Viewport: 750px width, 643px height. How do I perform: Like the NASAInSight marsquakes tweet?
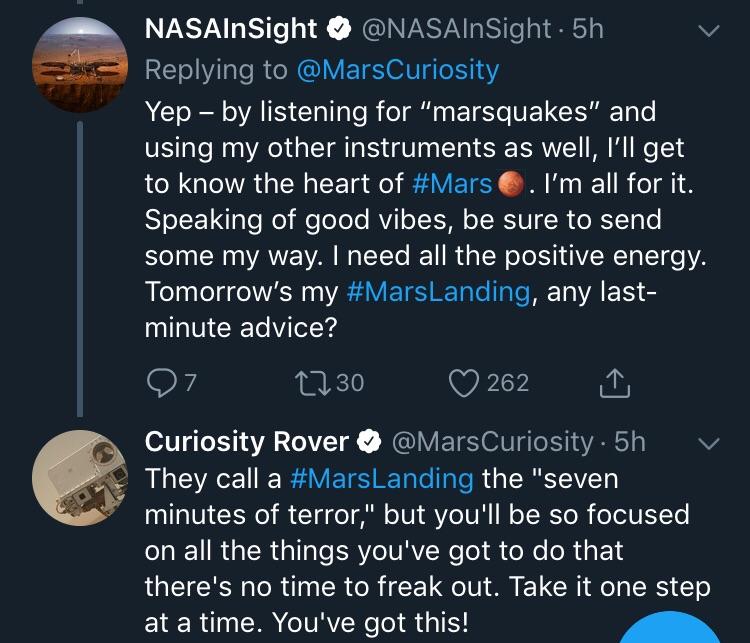click(463, 383)
